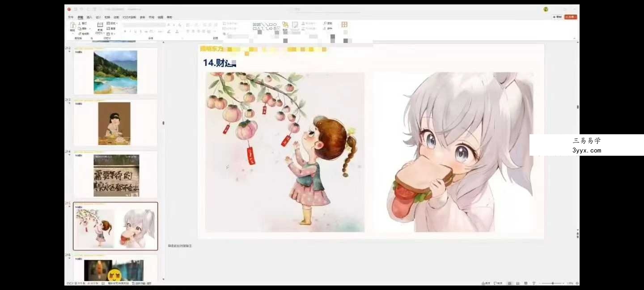This screenshot has width=644, height=290.
Task: Open the Designer ideas icon
Action: [x=344, y=25]
